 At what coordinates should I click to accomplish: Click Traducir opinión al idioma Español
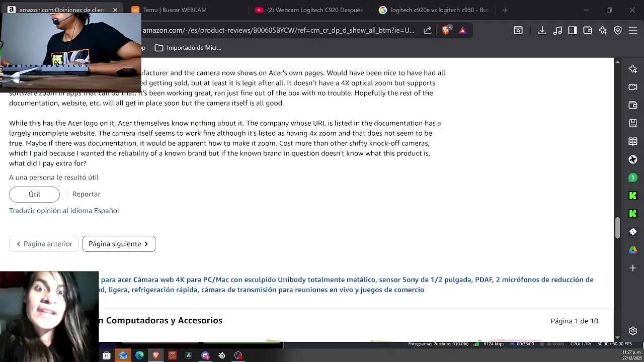[x=64, y=211]
